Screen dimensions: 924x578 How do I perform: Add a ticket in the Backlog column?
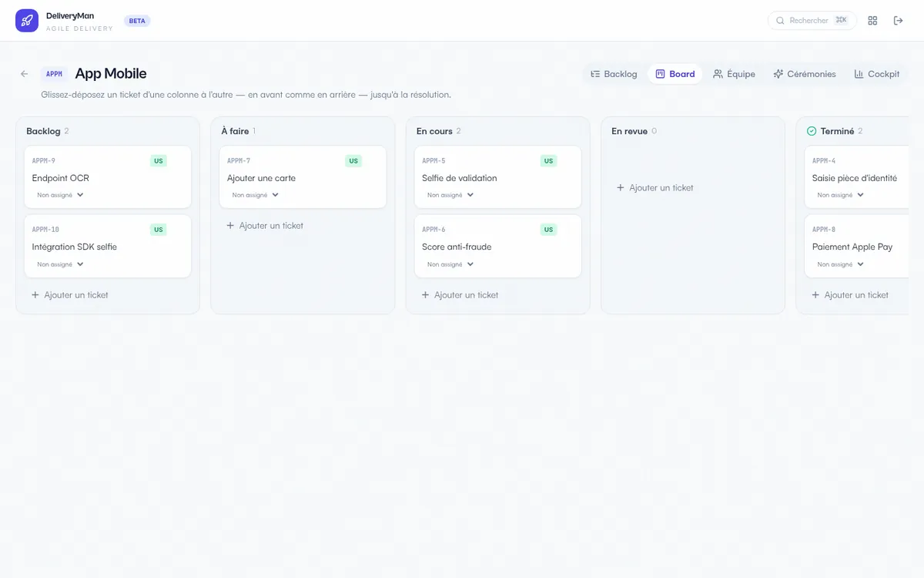tap(70, 295)
